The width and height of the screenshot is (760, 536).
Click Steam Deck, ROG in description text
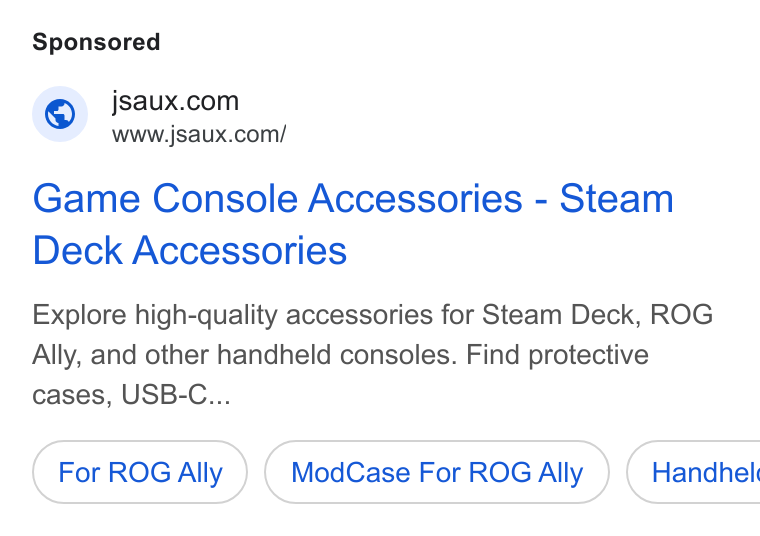tap(597, 315)
